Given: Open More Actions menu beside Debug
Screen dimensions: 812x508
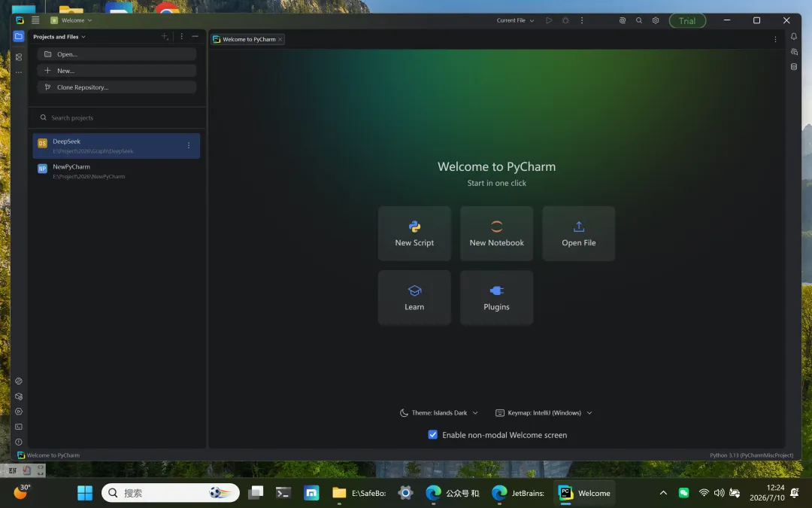Looking at the screenshot, I should (x=581, y=20).
